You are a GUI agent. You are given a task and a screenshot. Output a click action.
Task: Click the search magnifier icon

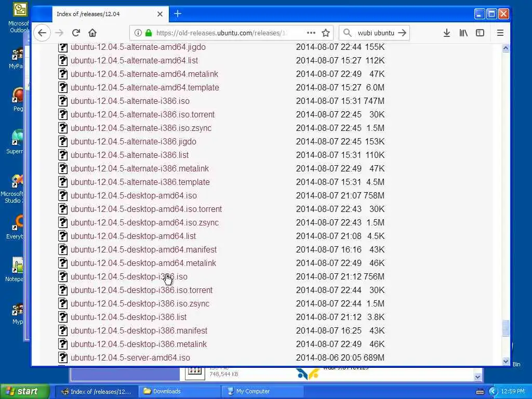point(347,33)
